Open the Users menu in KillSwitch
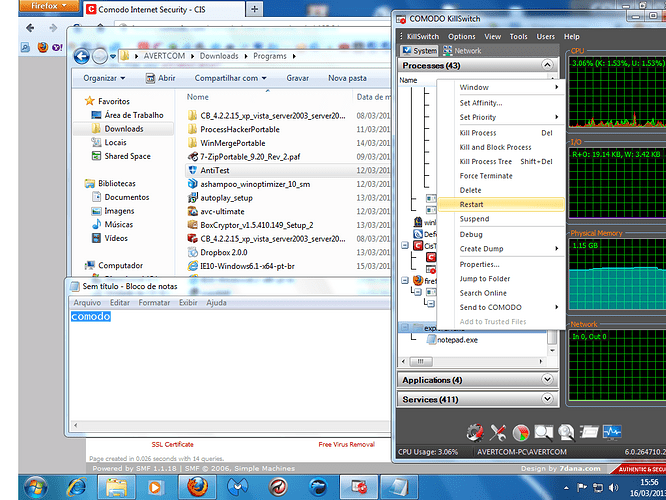The height and width of the screenshot is (500, 666). pyautogui.click(x=545, y=37)
